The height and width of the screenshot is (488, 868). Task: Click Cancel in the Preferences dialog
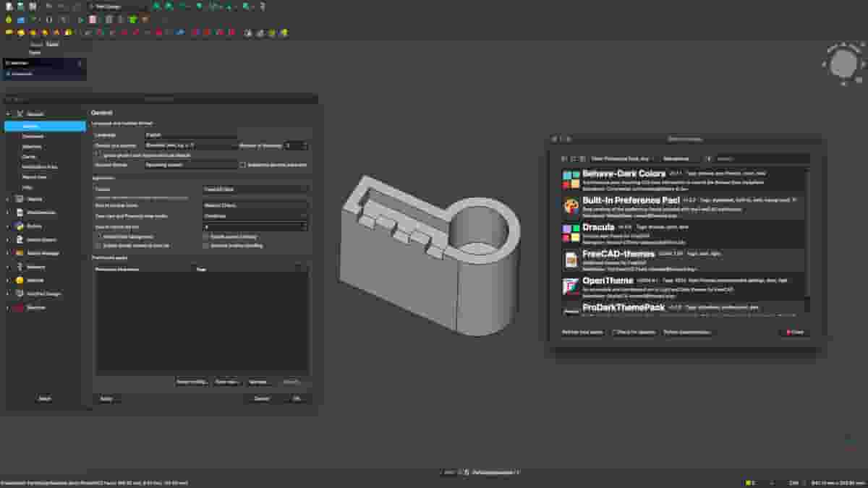click(x=261, y=398)
